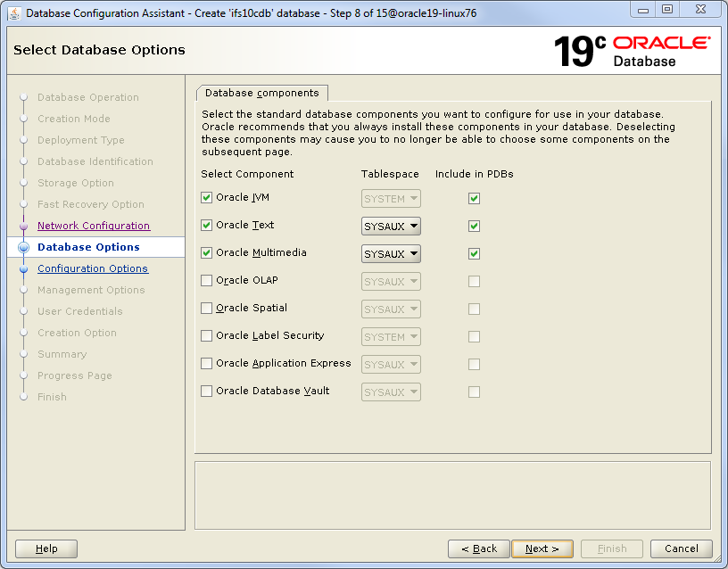728x569 pixels.
Task: Uncheck the Oracle JVM component checkbox
Action: tap(207, 198)
